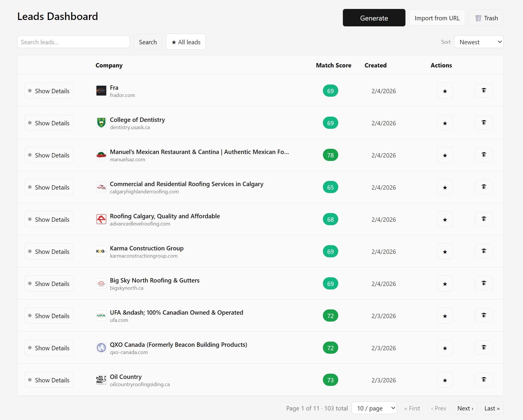This screenshot has width=523, height=420.
Task: Star the Fra lead
Action: point(445,91)
